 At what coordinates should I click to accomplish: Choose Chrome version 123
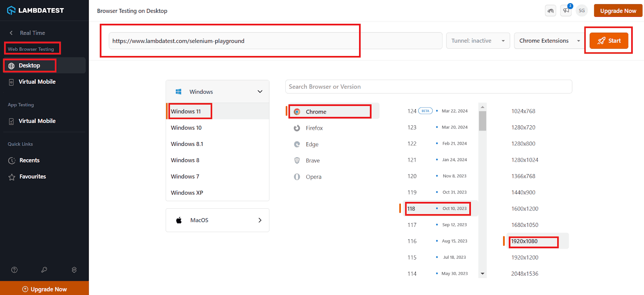[438, 127]
